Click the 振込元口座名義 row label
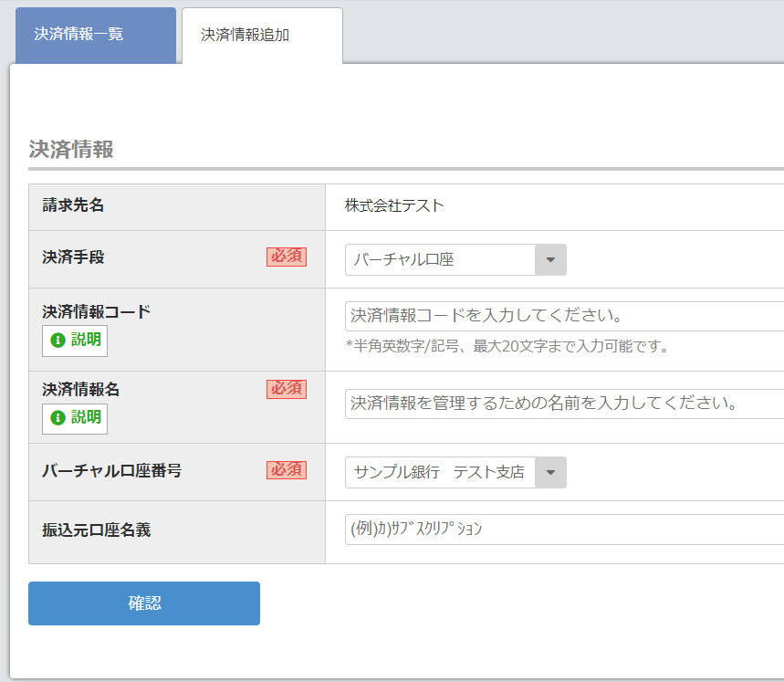The height and width of the screenshot is (682, 784). tap(96, 530)
